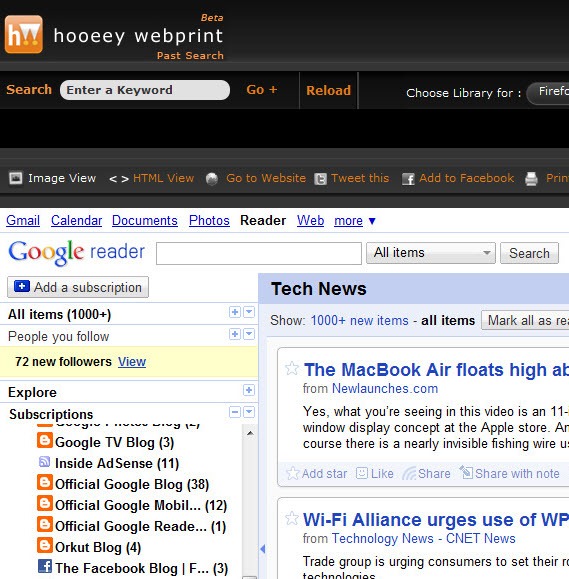The height and width of the screenshot is (579, 569).
Task: Click the hooeey webprint orange logo
Action: [24, 34]
